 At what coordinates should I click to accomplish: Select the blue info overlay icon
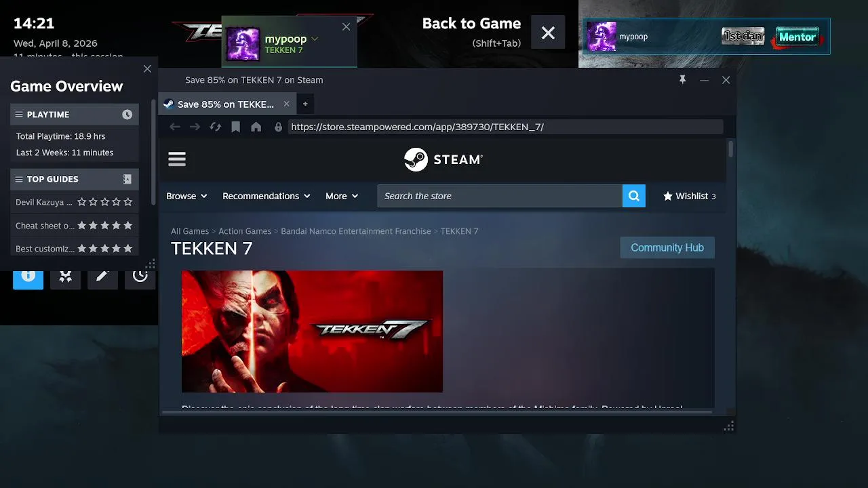28,278
